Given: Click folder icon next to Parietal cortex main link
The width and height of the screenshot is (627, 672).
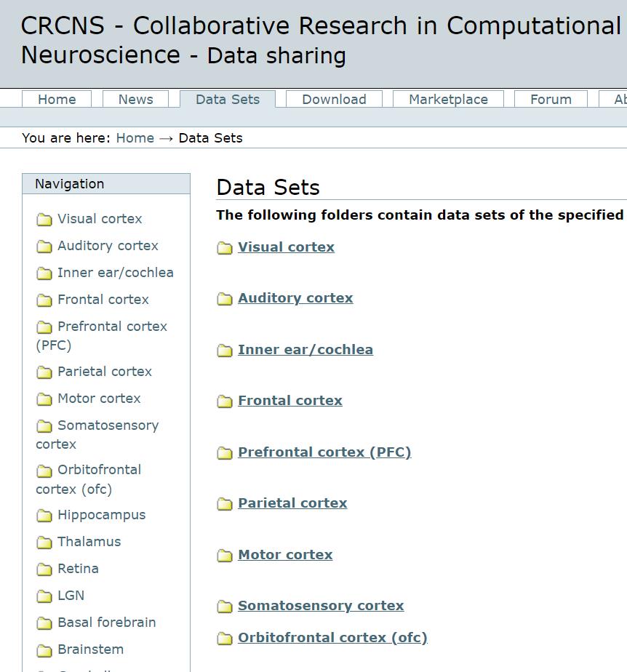Looking at the screenshot, I should pos(225,504).
